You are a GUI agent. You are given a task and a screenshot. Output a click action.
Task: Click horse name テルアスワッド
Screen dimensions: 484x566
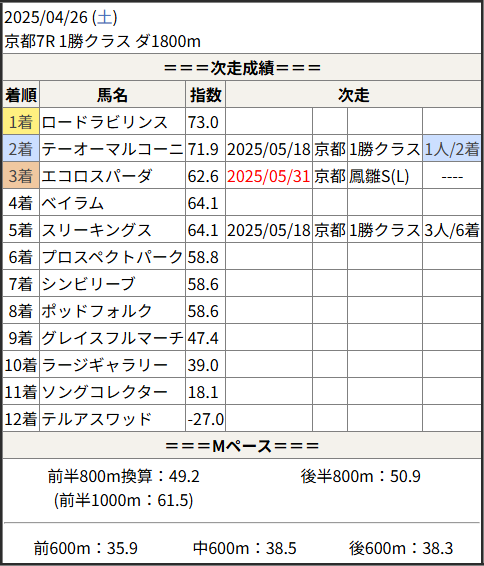coord(96,419)
